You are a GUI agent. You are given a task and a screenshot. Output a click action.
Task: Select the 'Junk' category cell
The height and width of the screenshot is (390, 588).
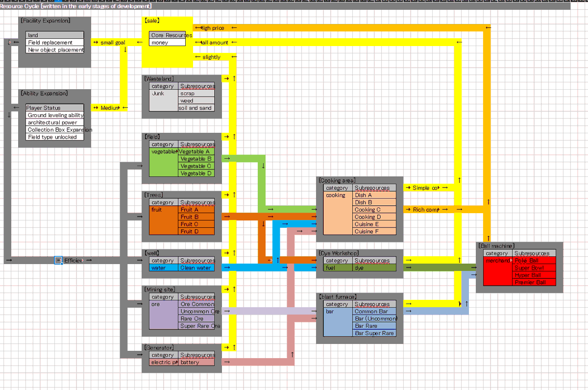(x=163, y=100)
